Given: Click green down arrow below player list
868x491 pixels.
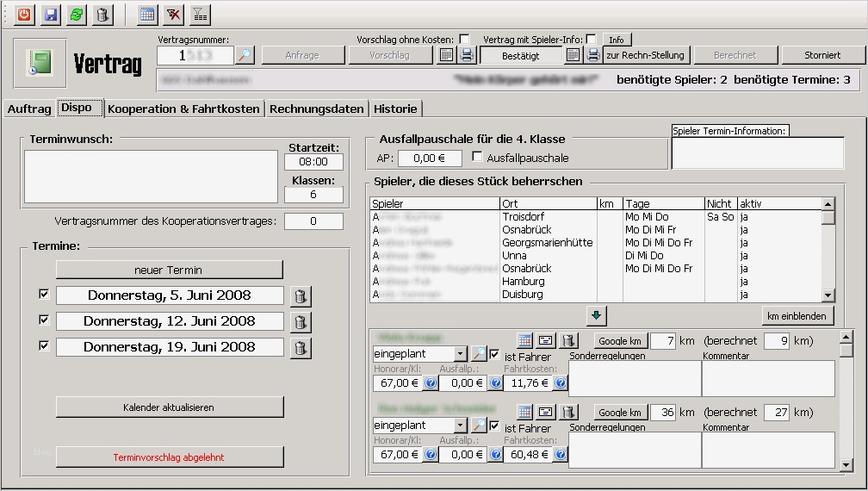Looking at the screenshot, I should pos(597,315).
